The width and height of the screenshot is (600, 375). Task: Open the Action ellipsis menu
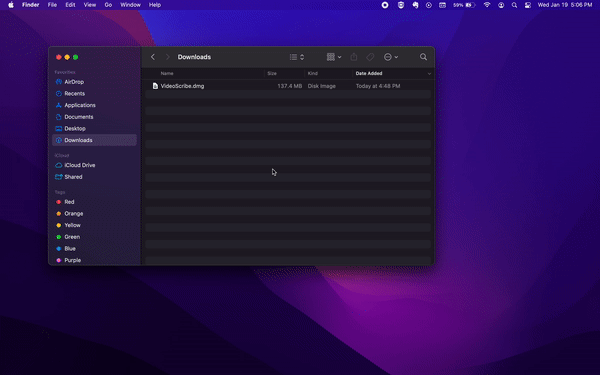391,57
